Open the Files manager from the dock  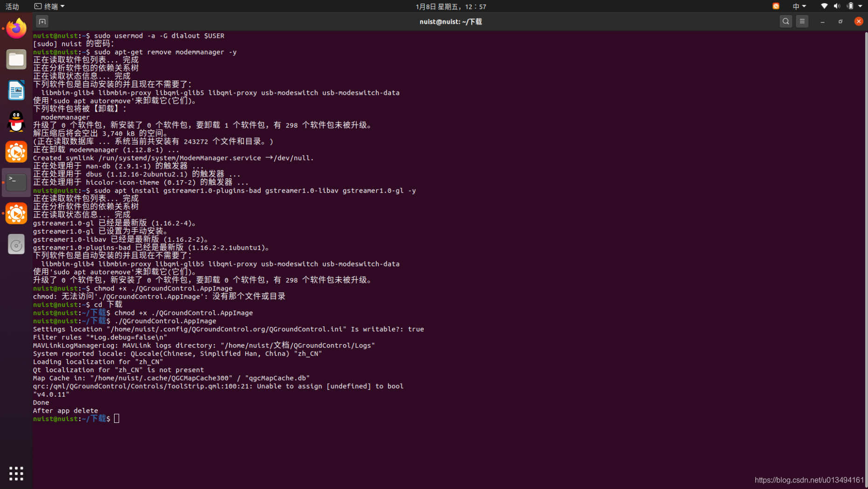16,59
